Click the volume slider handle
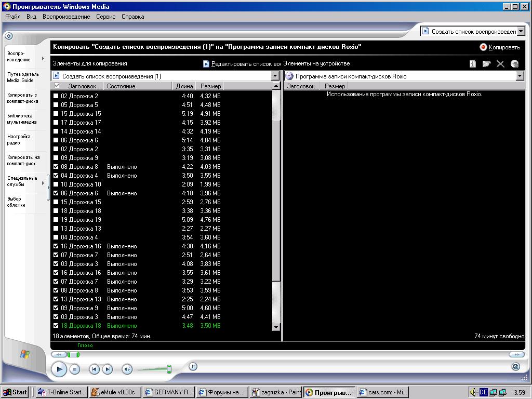 tap(169, 369)
